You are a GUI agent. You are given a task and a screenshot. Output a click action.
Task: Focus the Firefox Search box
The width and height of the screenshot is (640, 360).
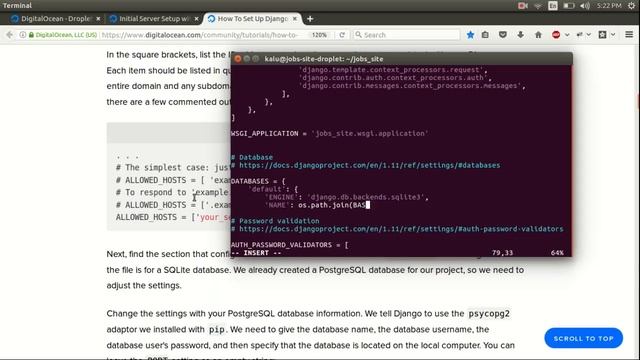pyautogui.click(x=407, y=35)
